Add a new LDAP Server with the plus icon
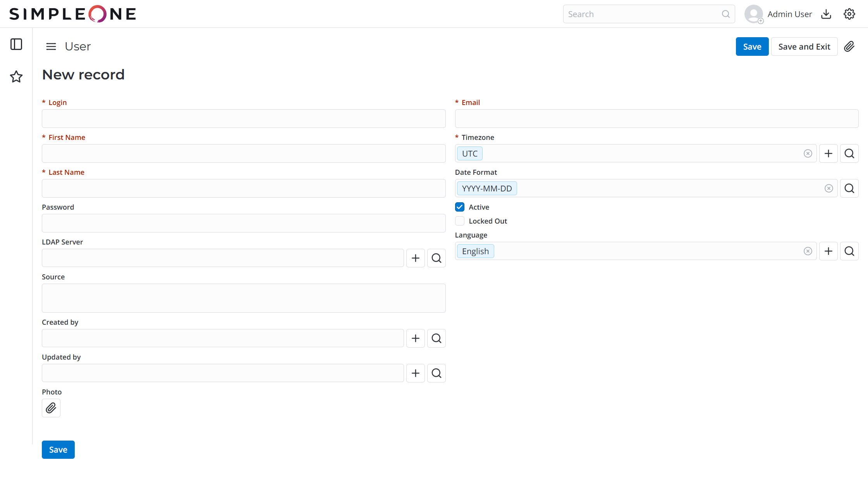Viewport: 868px width, 477px height. coord(415,258)
